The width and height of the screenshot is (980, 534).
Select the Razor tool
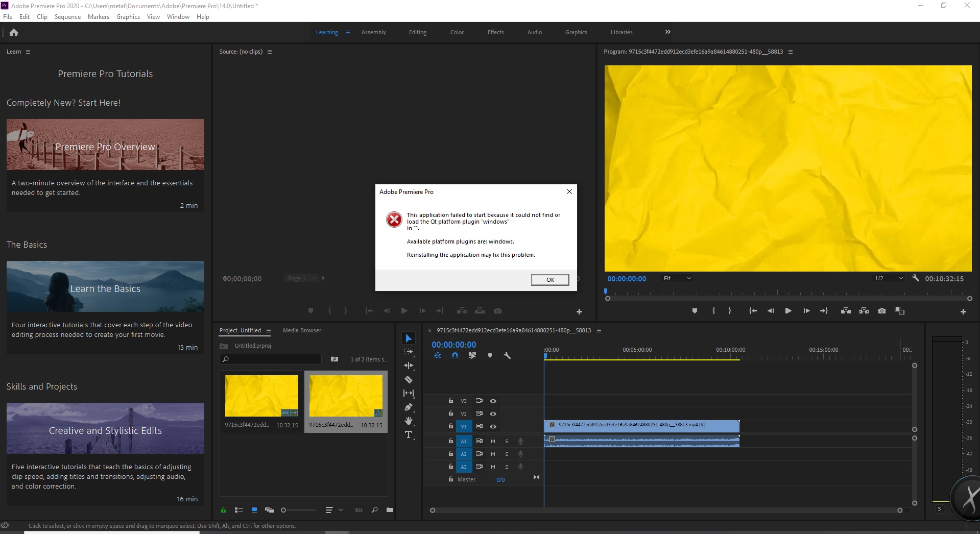click(x=409, y=379)
